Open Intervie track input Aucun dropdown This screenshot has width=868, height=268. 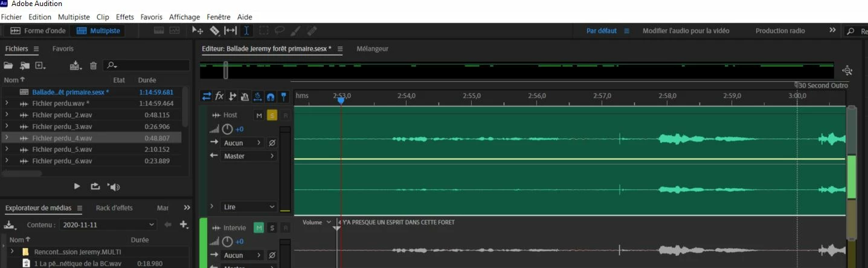click(x=242, y=255)
